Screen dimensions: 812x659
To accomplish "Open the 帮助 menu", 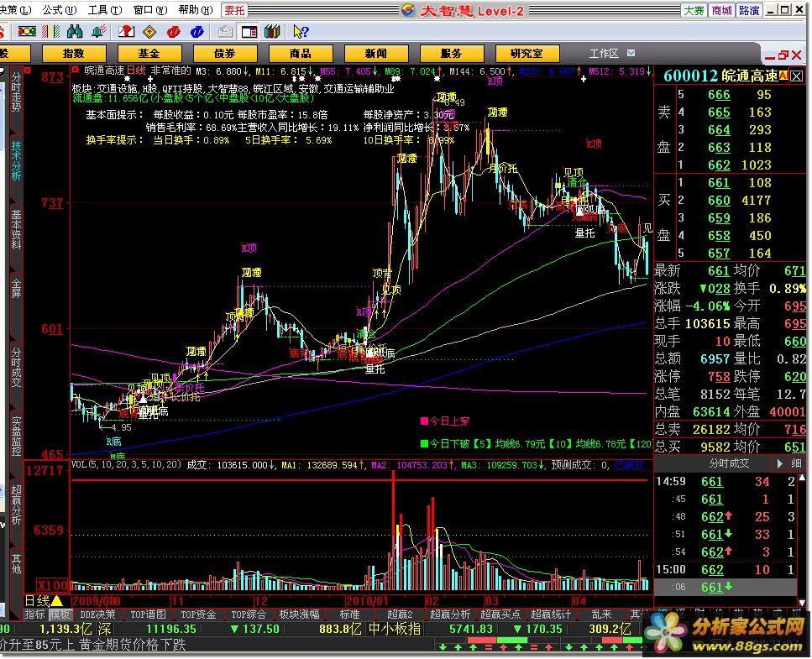I will click(195, 10).
